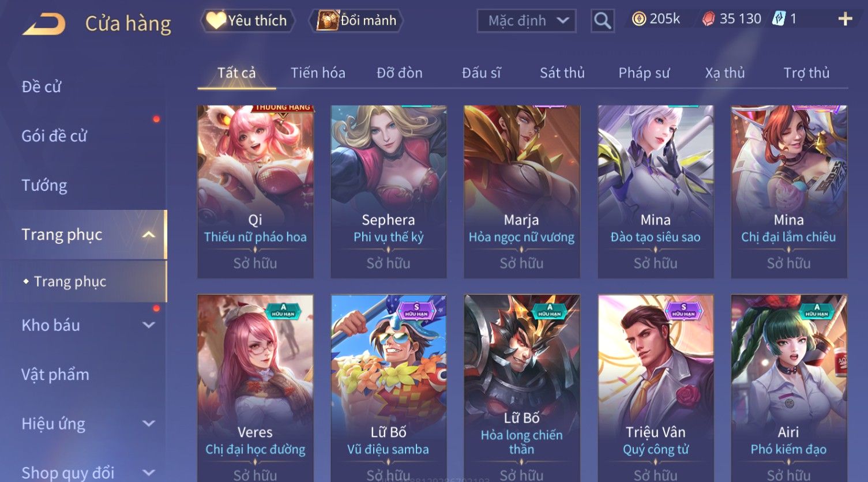Choose Trang phục sub-item in sidebar
The height and width of the screenshot is (482, 868).
[70, 281]
